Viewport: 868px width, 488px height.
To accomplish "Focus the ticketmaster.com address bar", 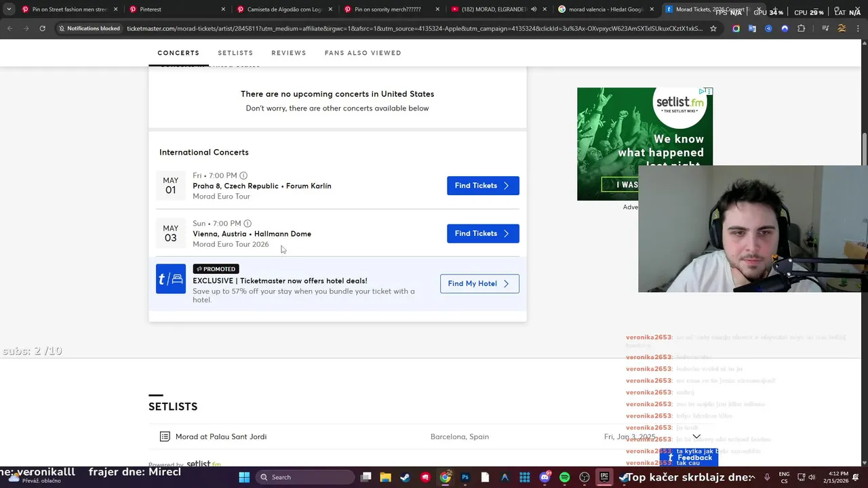I will coord(414,28).
